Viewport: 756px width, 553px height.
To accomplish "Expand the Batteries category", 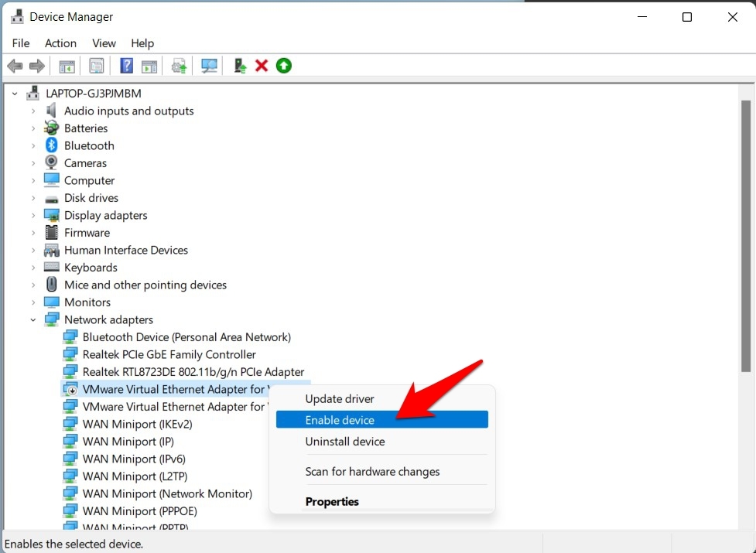I will 33,128.
